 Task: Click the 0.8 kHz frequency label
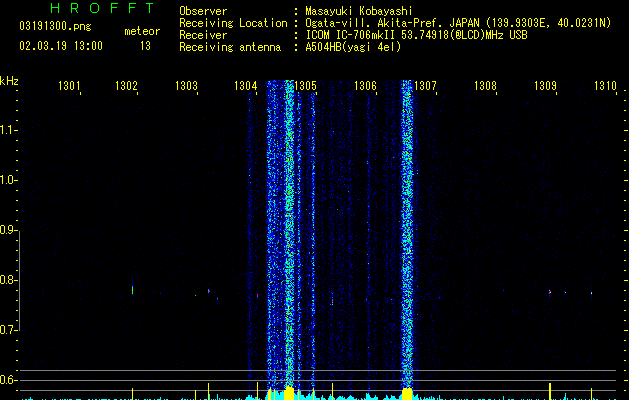[x=8, y=280]
